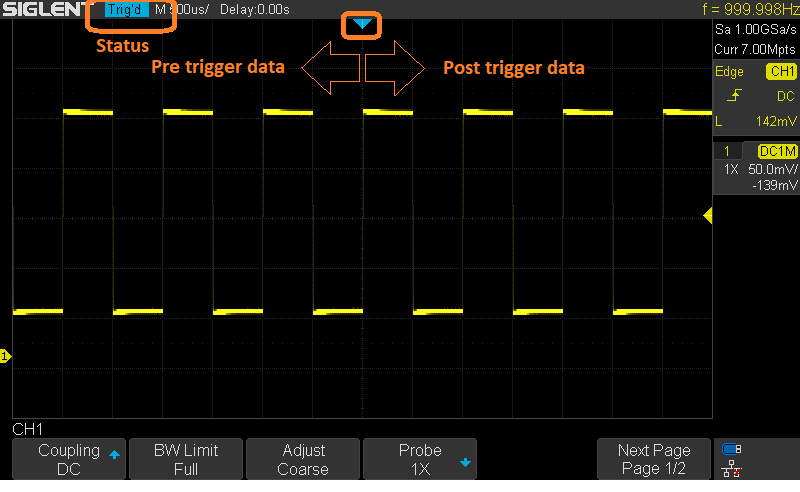Click the channel 1 ground reference marker

click(x=5, y=356)
